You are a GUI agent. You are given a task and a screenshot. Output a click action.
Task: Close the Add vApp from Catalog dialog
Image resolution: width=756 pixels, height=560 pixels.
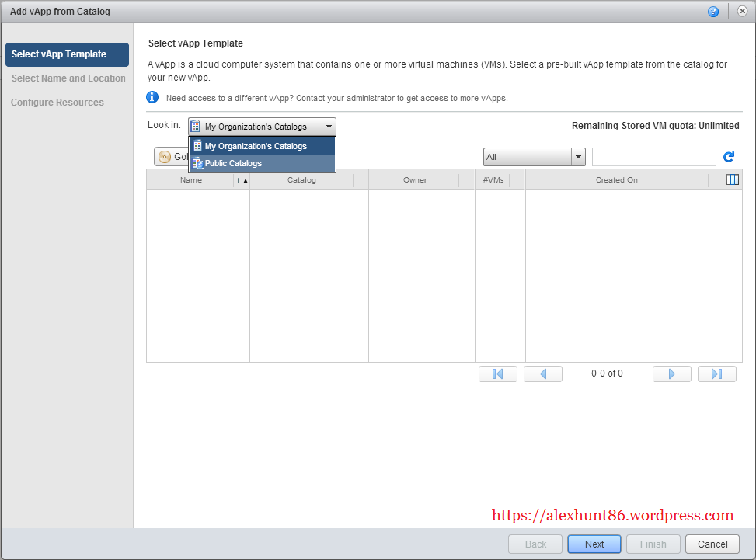[742, 12]
